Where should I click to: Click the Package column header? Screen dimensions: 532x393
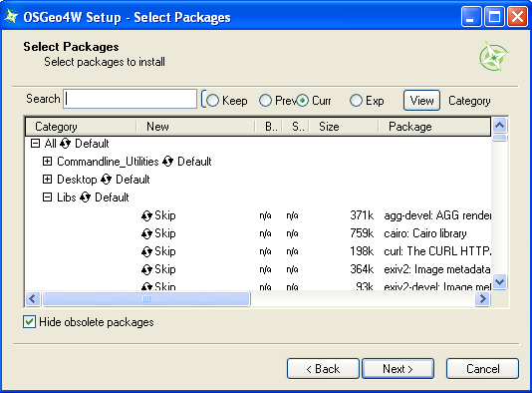(434, 127)
